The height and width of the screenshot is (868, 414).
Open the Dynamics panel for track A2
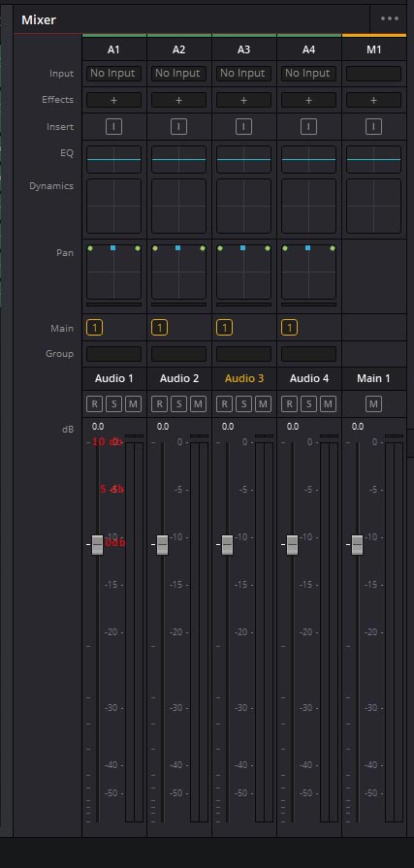click(178, 206)
